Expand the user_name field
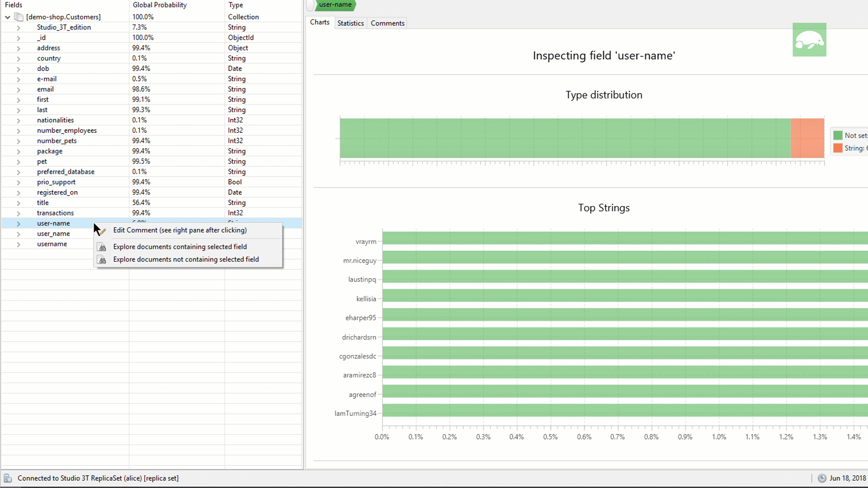 [x=19, y=234]
